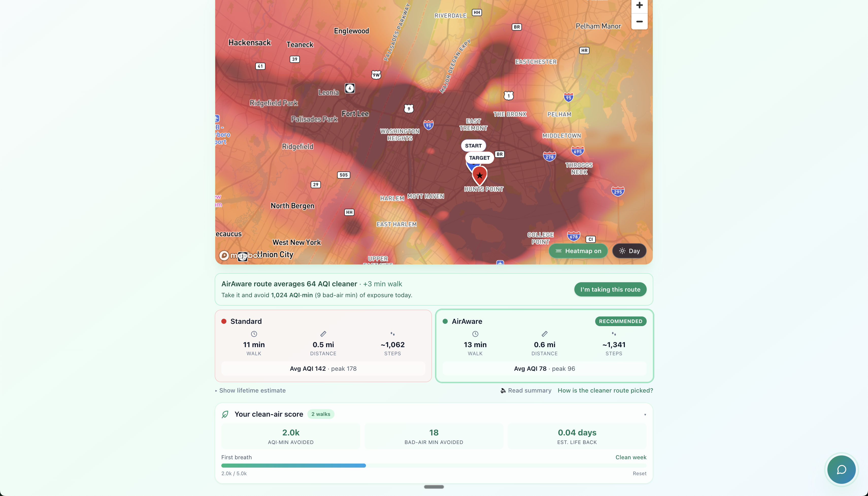Click the START marker label
Viewport: 868px width, 496px height.
click(x=473, y=146)
